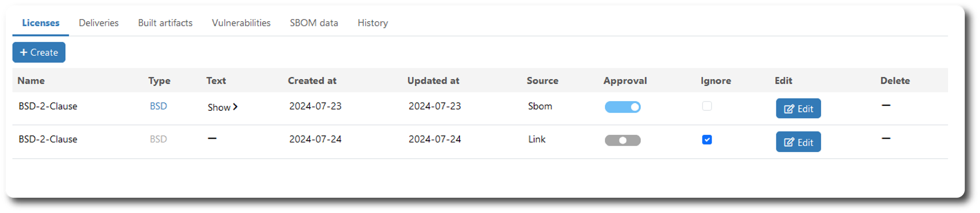
Task: Switch to the Deliveries tab
Action: [x=99, y=23]
